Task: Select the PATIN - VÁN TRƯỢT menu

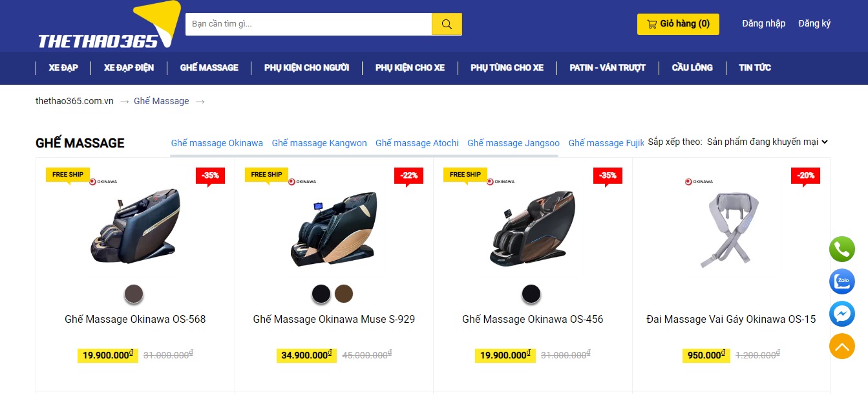Action: pos(608,67)
